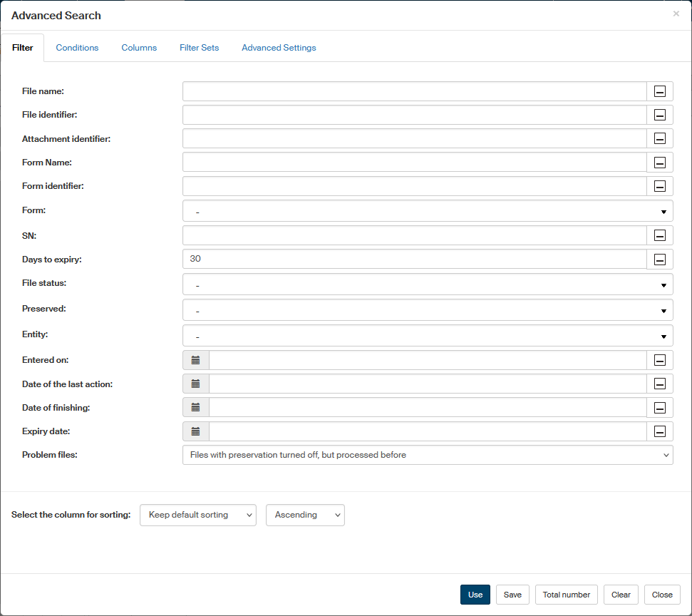Image resolution: width=692 pixels, height=616 pixels.
Task: Expand the Problem files dropdown
Action: click(x=428, y=455)
